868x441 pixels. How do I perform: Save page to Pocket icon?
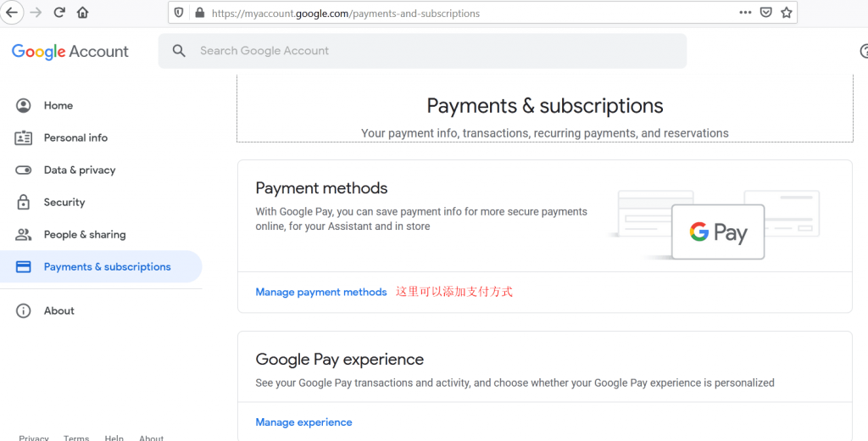click(766, 12)
